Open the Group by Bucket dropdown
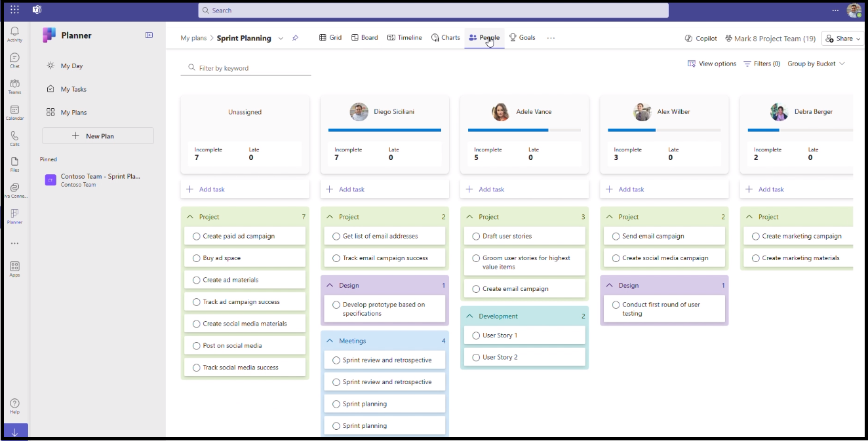 tap(816, 64)
